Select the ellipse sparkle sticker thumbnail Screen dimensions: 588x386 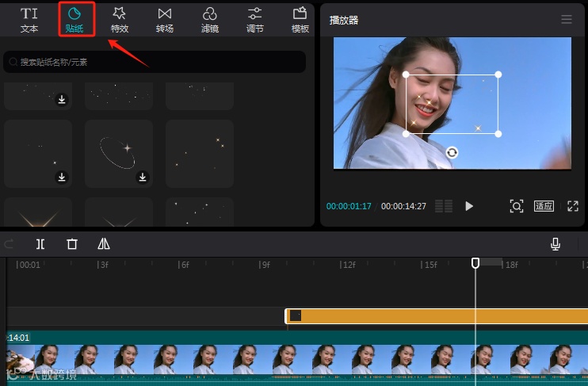point(119,154)
